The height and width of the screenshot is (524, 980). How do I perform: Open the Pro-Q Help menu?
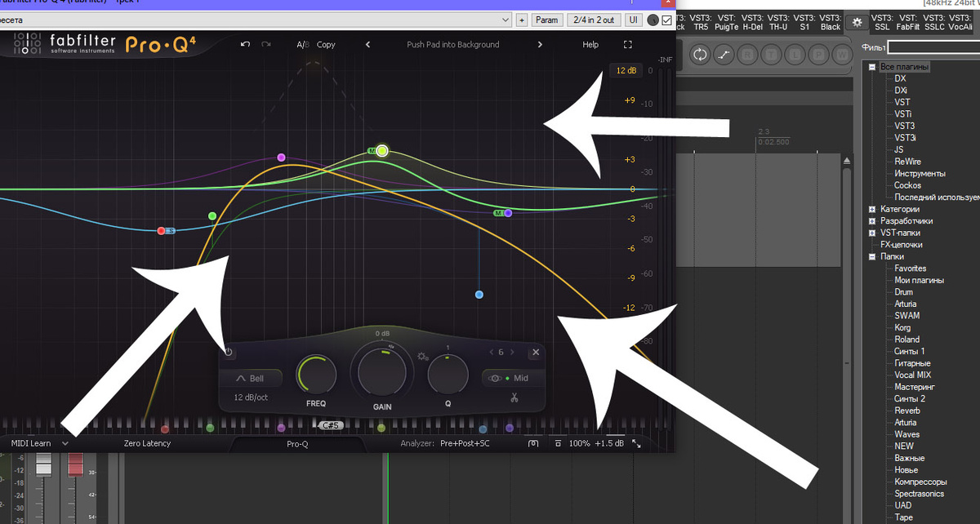point(590,45)
